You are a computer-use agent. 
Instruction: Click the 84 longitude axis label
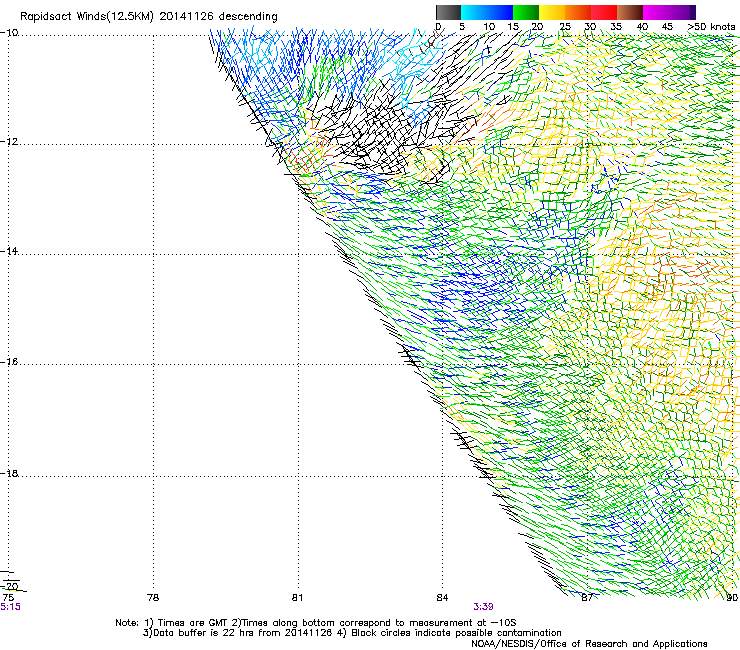point(442,598)
